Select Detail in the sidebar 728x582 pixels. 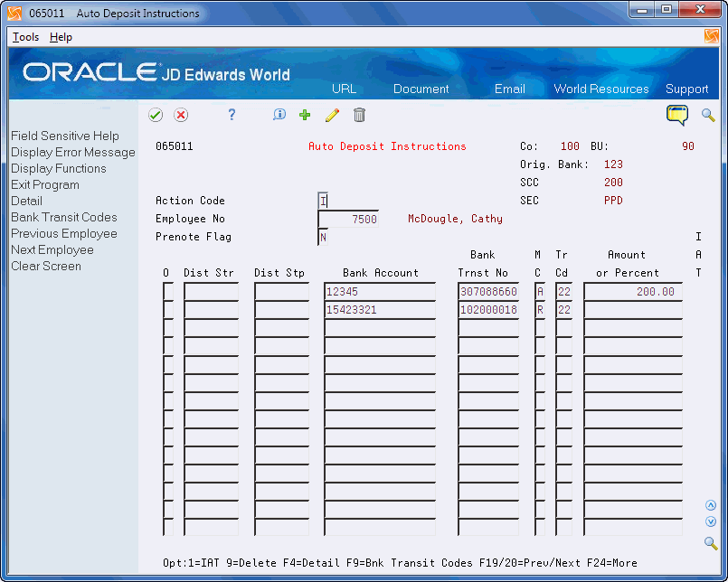(x=26, y=201)
